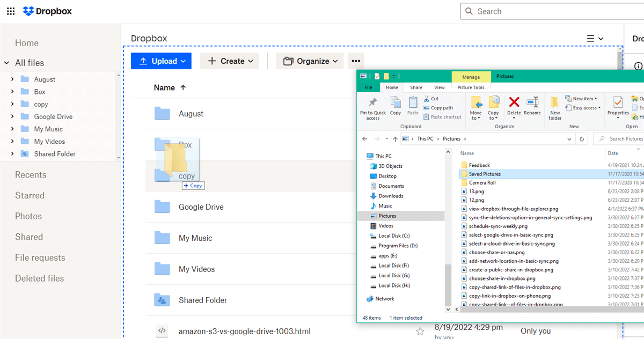
Task: Click the New folder ribbon icon
Action: pyautogui.click(x=555, y=107)
